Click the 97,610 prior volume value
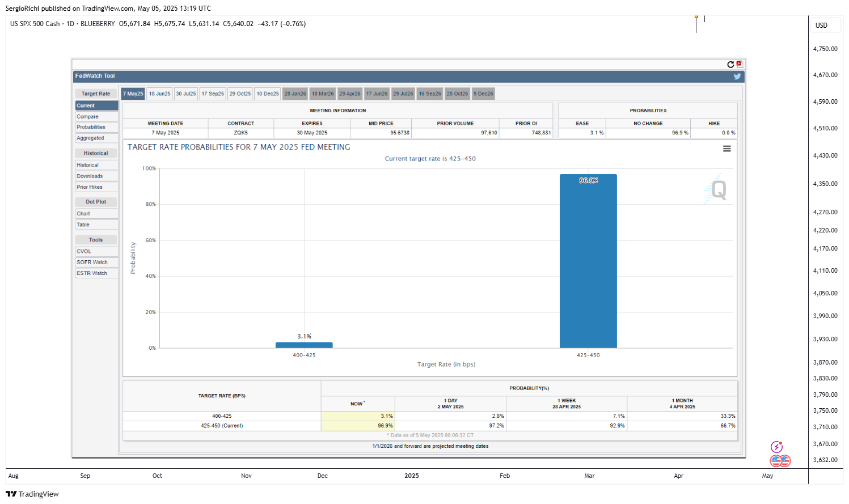This screenshot has height=504, width=849. coord(489,133)
